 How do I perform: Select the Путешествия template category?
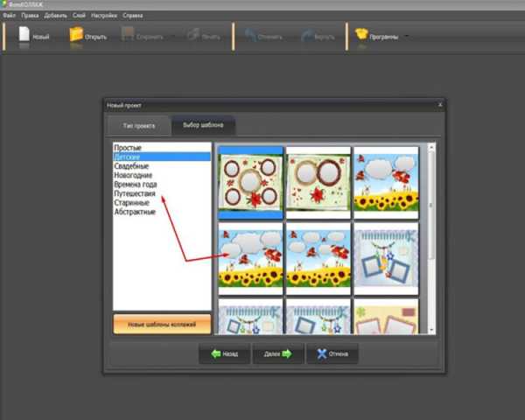pos(162,193)
